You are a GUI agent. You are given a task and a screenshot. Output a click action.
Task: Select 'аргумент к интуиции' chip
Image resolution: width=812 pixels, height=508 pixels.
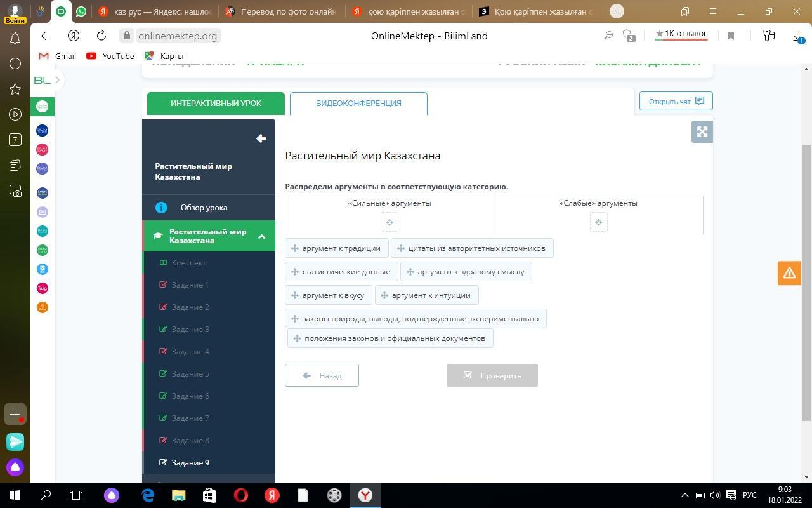426,295
